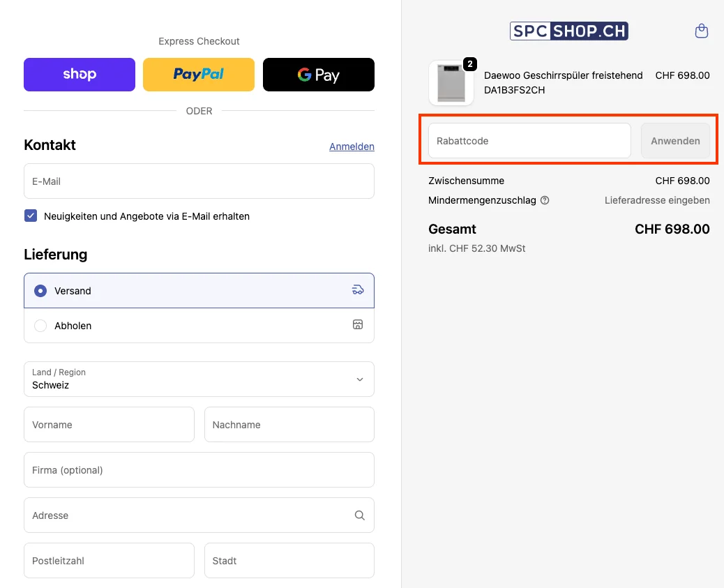Start PayPal express checkout
This screenshot has height=588, width=724.
199,74
